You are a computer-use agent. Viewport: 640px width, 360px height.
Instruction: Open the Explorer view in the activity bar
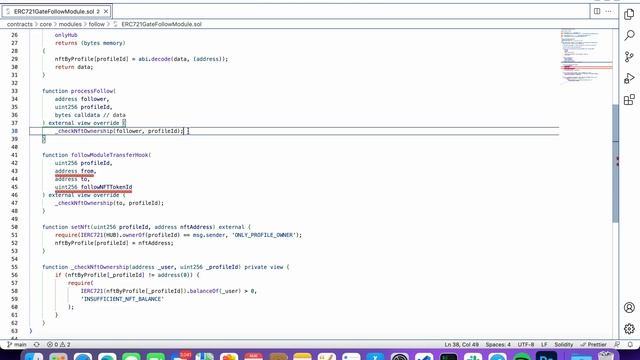pos(629,14)
